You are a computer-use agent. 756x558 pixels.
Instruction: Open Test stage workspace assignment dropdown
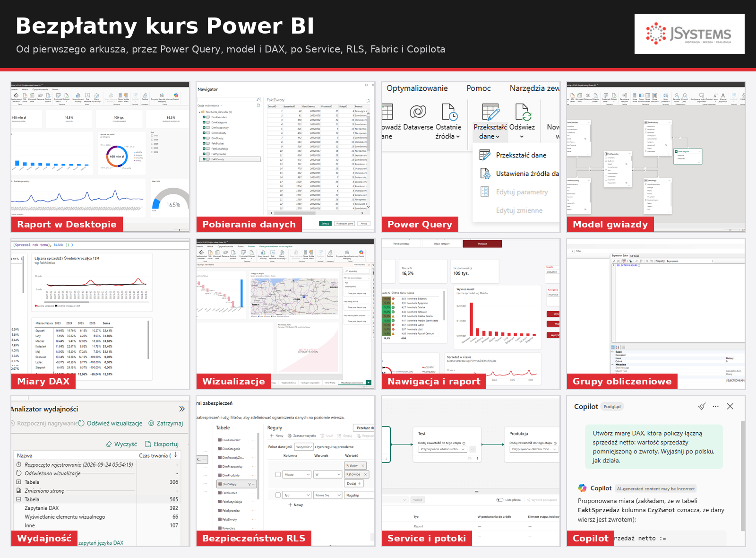[442, 449]
